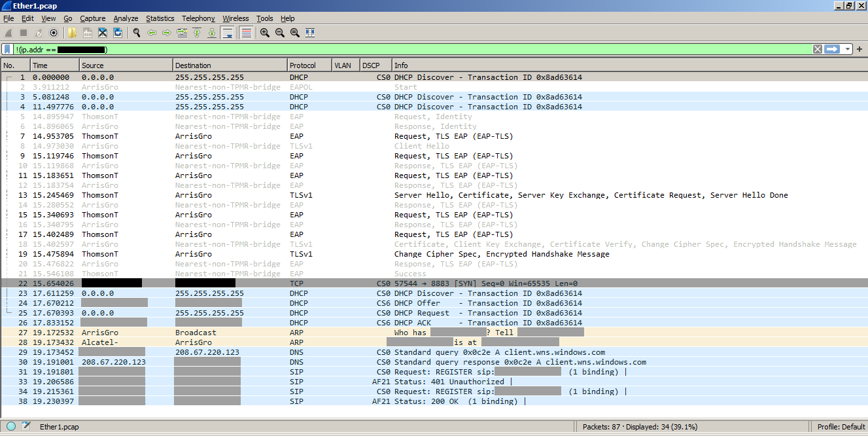Clear the display filter with X button
Screen dimensions: 868x436
tap(818, 49)
